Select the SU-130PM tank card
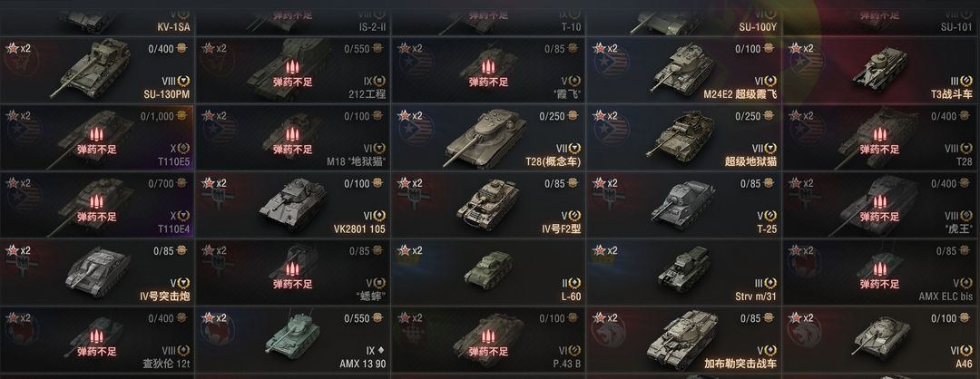The width and height of the screenshot is (980, 379). [x=97, y=70]
